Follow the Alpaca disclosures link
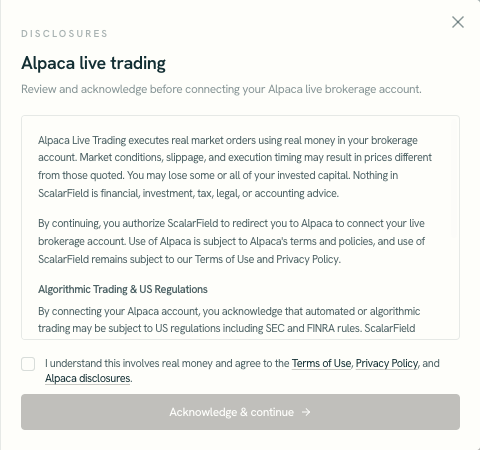The image size is (480, 450). click(x=87, y=378)
